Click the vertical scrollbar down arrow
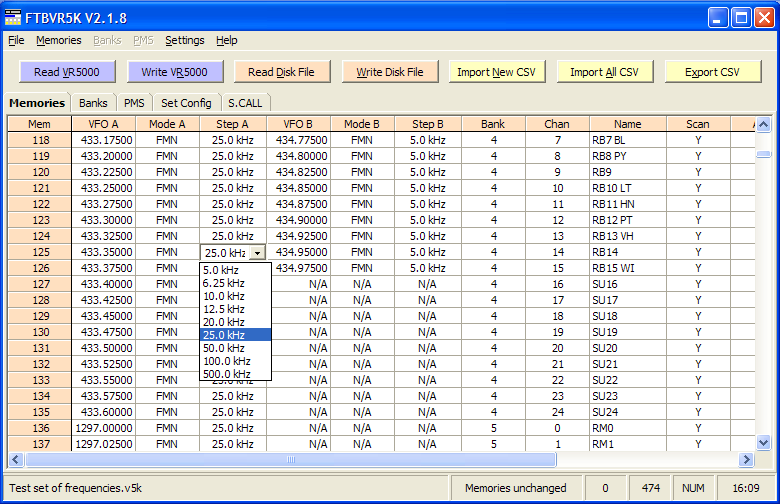This screenshot has width=780, height=504. click(764, 442)
